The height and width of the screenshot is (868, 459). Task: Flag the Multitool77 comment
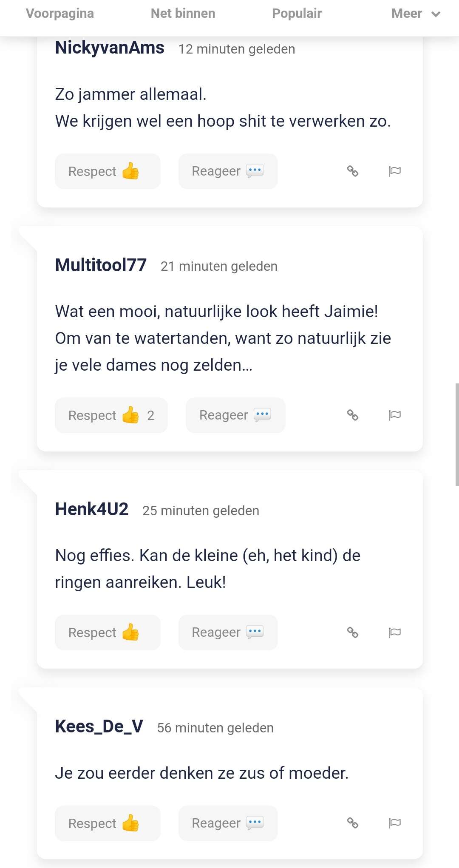coord(395,415)
